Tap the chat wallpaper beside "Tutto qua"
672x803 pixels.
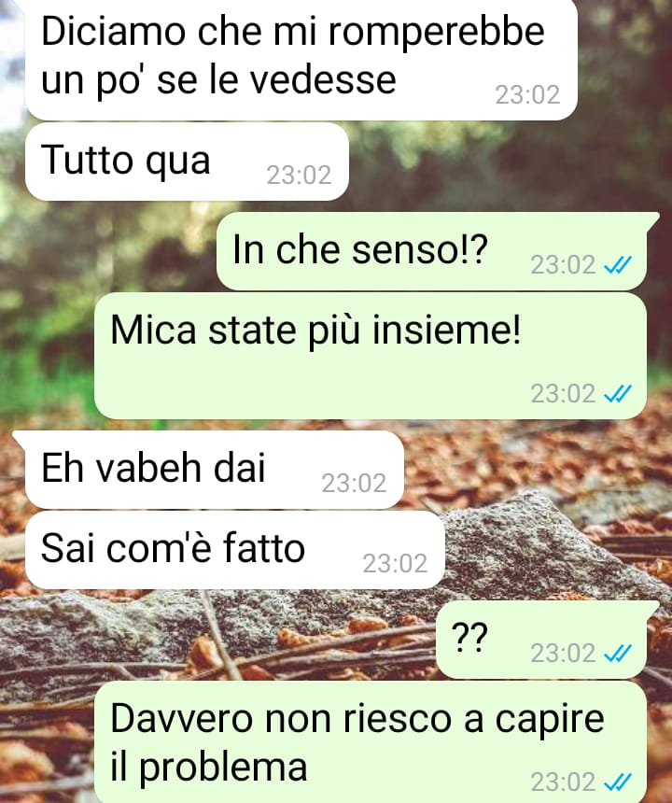point(507,162)
